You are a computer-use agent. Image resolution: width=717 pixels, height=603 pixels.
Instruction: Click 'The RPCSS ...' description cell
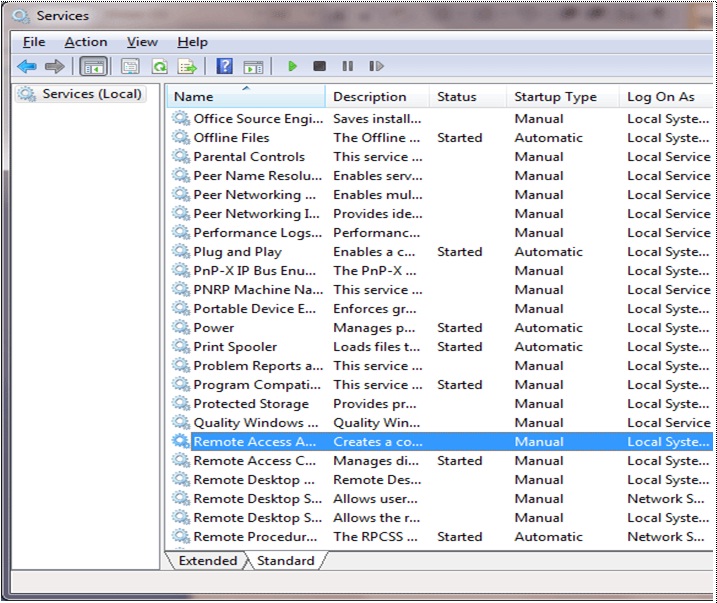tap(375, 537)
